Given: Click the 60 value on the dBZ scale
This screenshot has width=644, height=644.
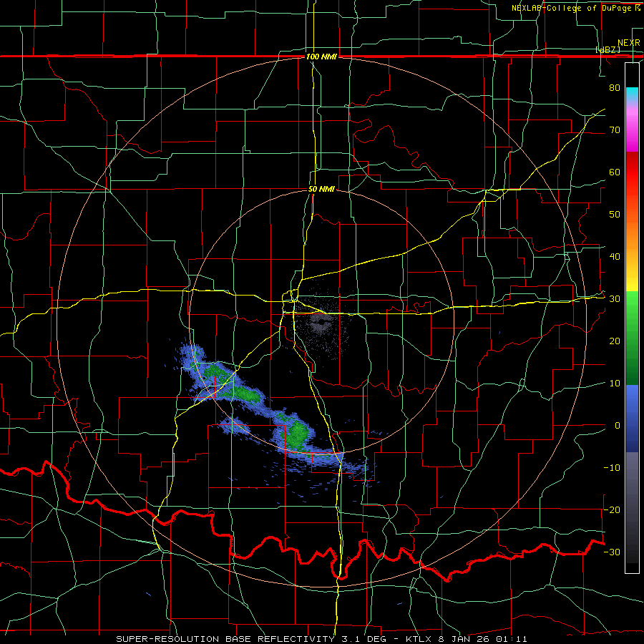Looking at the screenshot, I should pos(615,172).
